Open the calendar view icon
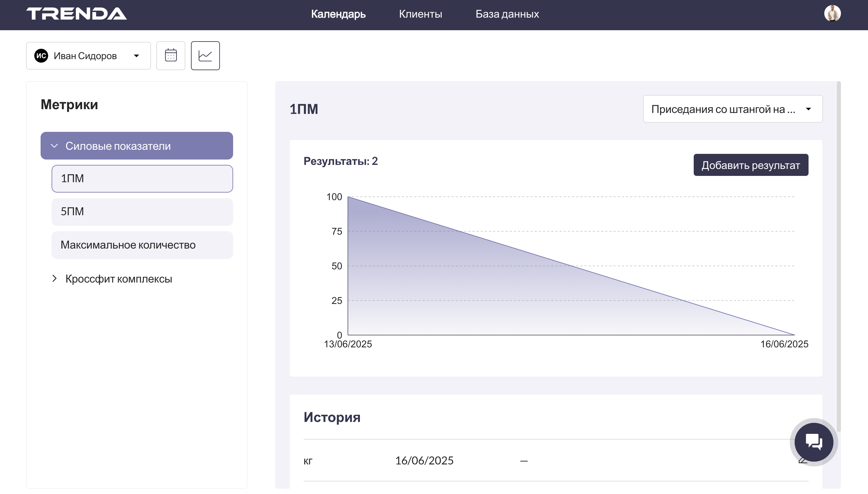 (171, 56)
